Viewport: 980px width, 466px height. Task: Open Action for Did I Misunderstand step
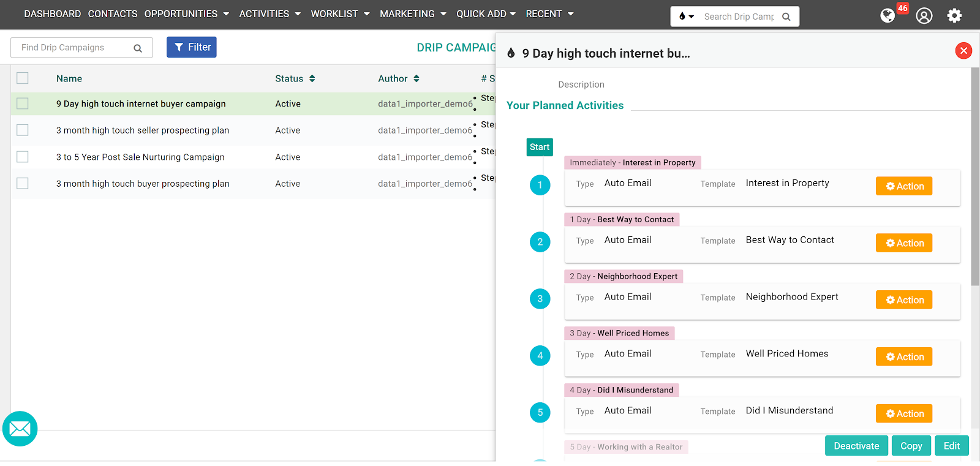coord(904,414)
